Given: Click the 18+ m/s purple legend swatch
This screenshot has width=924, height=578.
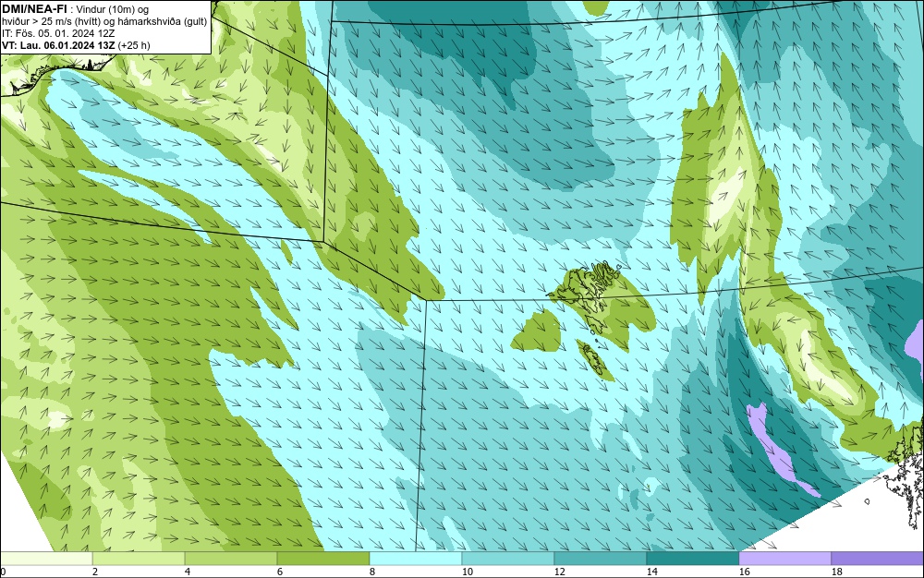Looking at the screenshot, I should click(x=878, y=558).
